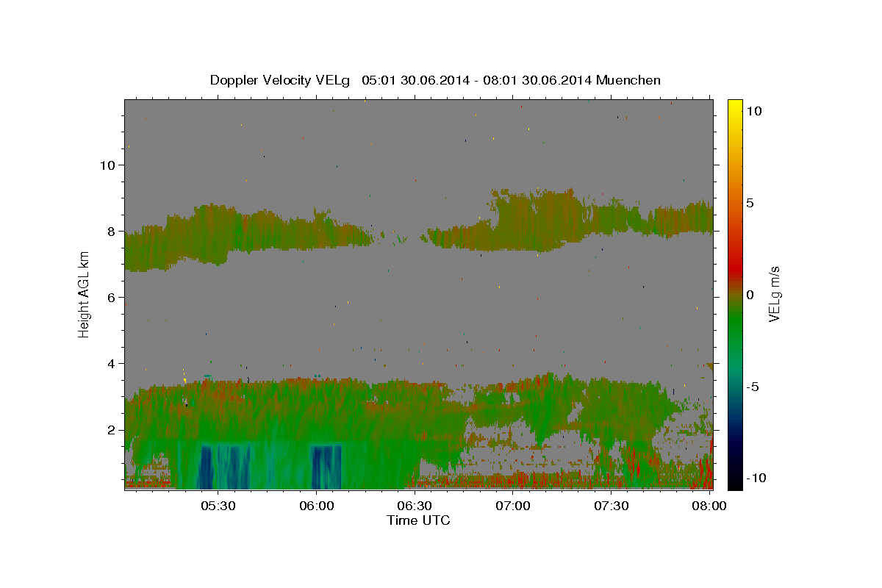Screen dimensions: 882x588
Task: Click the yellow top of the colorbar
Action: click(735, 104)
